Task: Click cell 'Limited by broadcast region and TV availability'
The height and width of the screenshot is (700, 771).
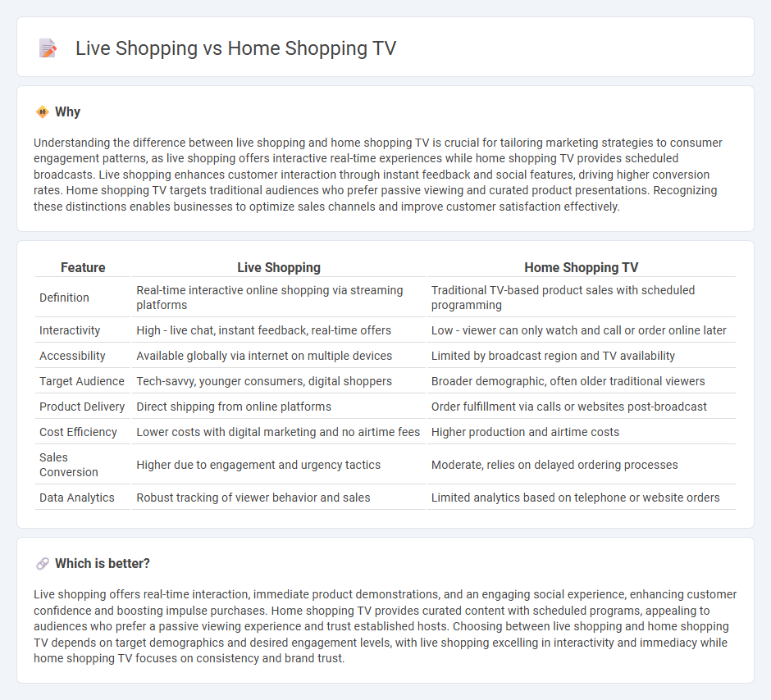Action: coord(582,356)
